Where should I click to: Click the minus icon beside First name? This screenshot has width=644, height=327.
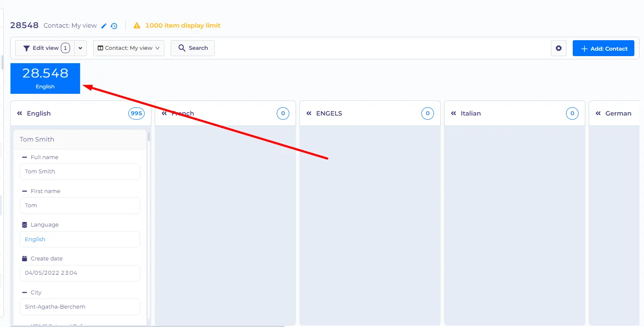click(x=24, y=191)
